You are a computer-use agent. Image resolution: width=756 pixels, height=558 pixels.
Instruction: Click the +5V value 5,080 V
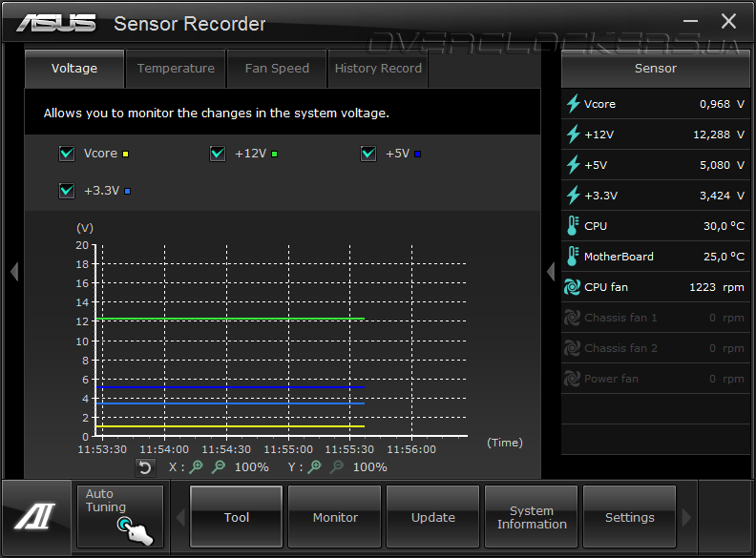[x=722, y=165]
